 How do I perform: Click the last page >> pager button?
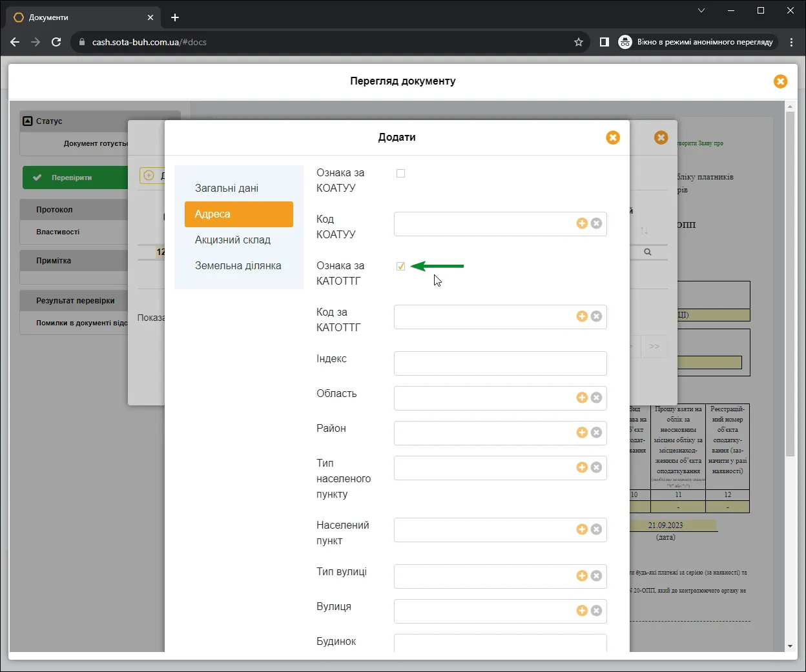tap(654, 347)
